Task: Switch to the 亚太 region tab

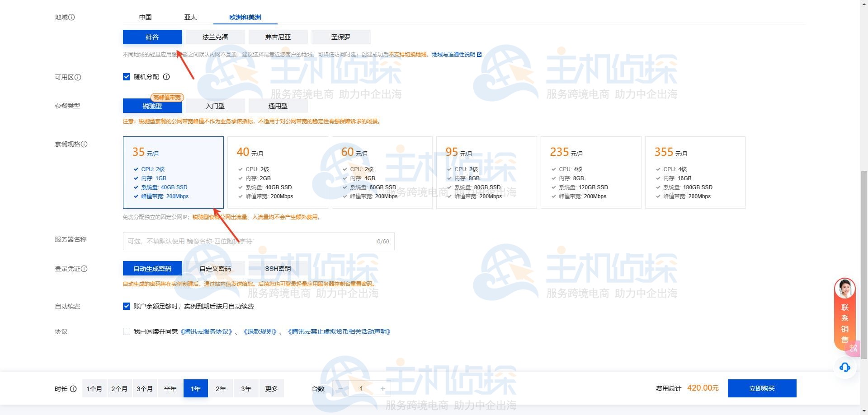Action: (x=190, y=17)
